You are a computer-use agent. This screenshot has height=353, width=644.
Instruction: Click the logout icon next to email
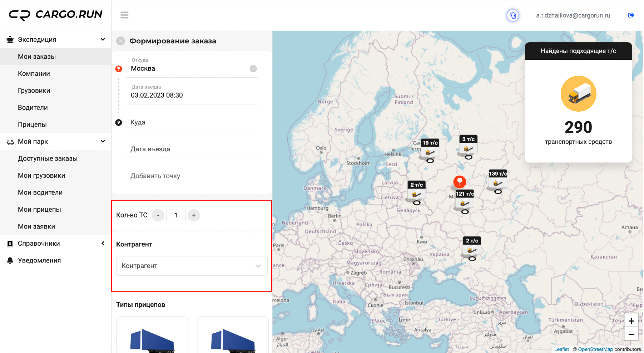click(x=631, y=15)
